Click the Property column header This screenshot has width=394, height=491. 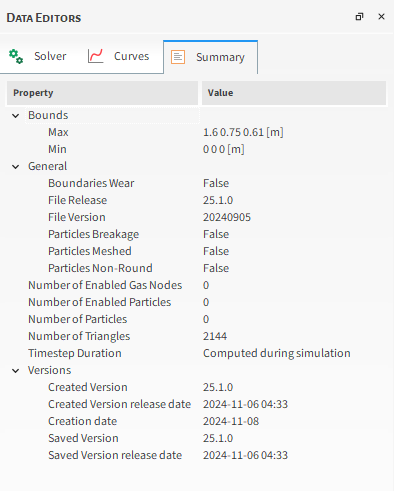tap(103, 93)
